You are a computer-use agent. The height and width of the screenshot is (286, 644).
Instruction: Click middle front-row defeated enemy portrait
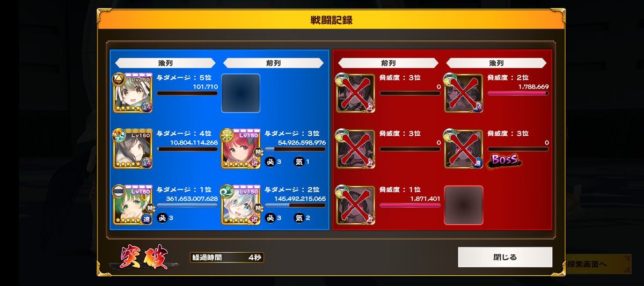pyautogui.click(x=356, y=149)
